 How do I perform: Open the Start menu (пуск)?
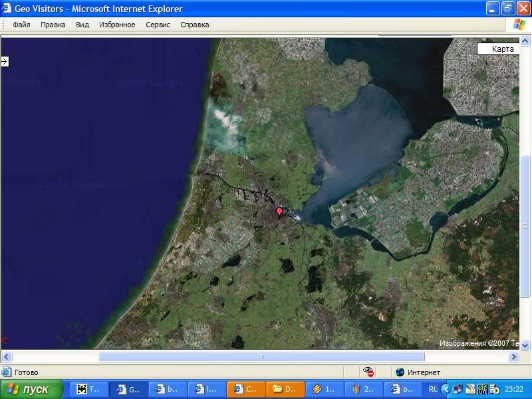tap(31, 389)
